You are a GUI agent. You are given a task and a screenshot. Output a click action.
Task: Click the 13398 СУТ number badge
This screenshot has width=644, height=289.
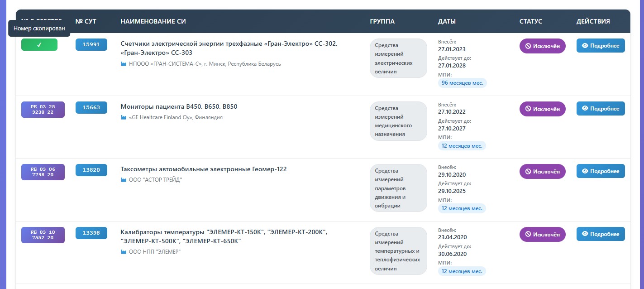(x=91, y=233)
